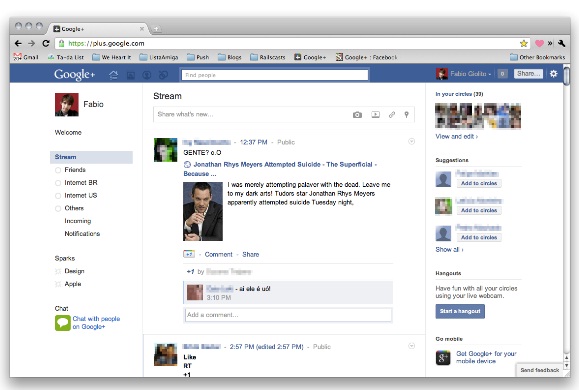Click Fabio's profile photo in sidebar
579x390 pixels.
tap(67, 105)
